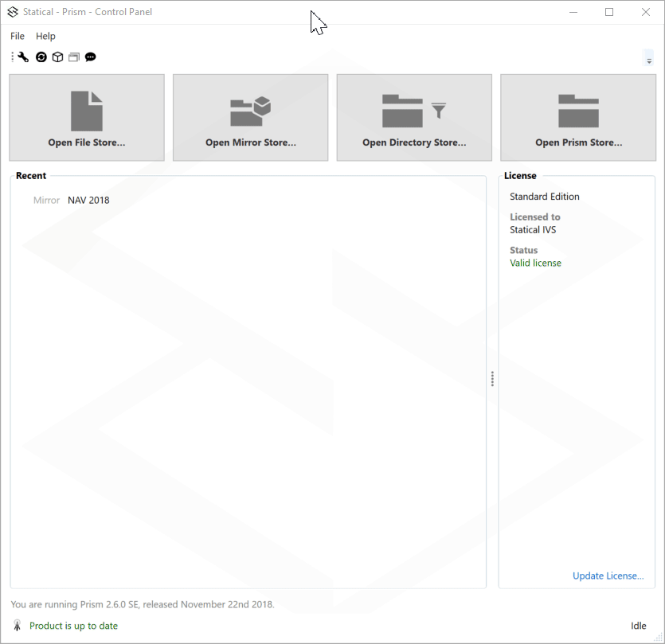This screenshot has height=644, width=665.
Task: Click the cube package toolbar icon
Action: [x=57, y=57]
